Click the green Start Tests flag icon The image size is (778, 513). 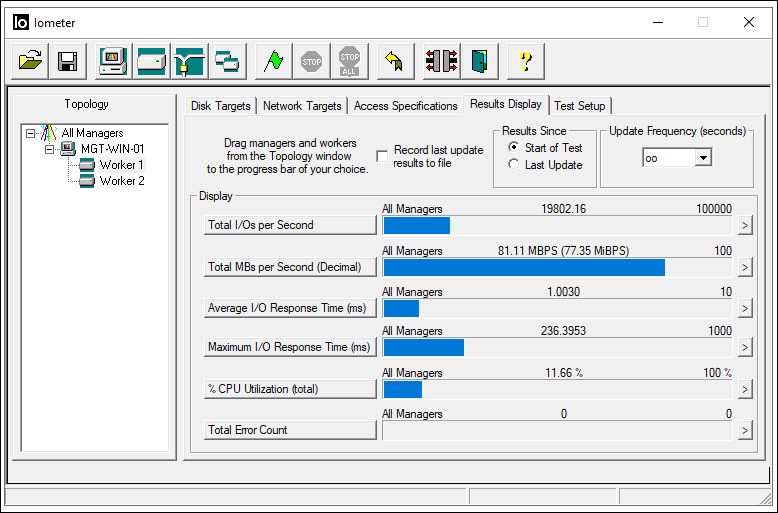273,62
